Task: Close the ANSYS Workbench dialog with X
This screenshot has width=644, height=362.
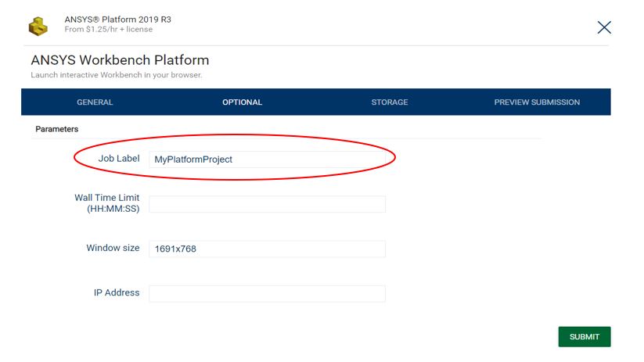Action: click(x=604, y=27)
